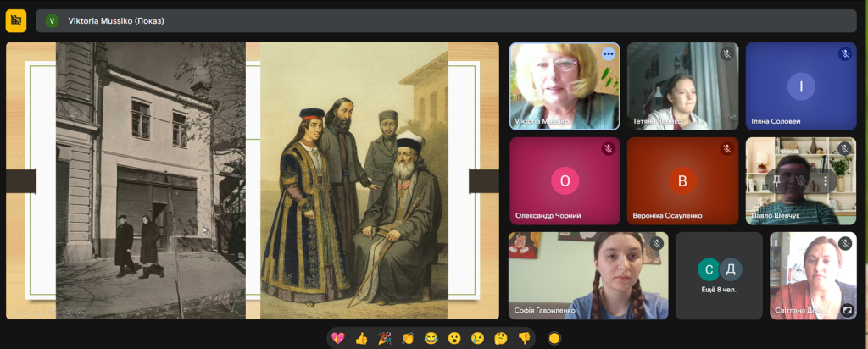This screenshot has height=349, width=868.
Task: Click muted mic icon on Вероніка Осауленко tile
Action: point(726,149)
